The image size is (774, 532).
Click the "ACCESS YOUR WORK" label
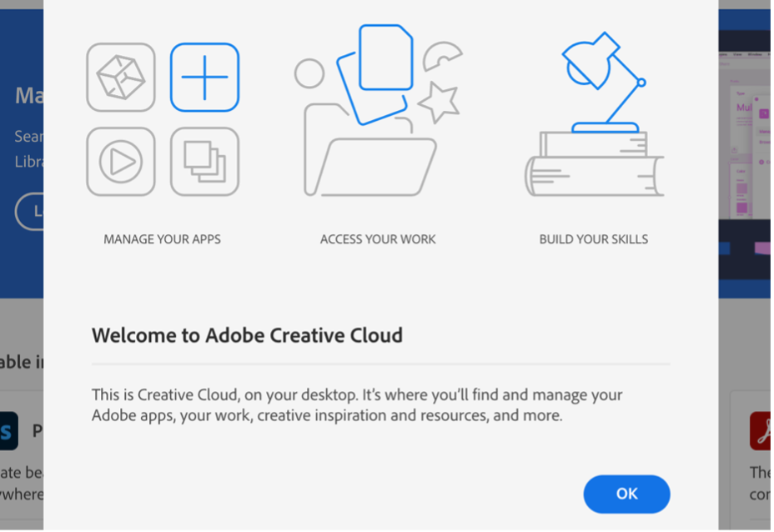tap(378, 239)
